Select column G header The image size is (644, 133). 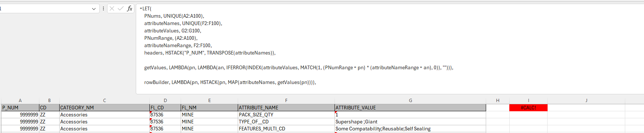click(410, 100)
